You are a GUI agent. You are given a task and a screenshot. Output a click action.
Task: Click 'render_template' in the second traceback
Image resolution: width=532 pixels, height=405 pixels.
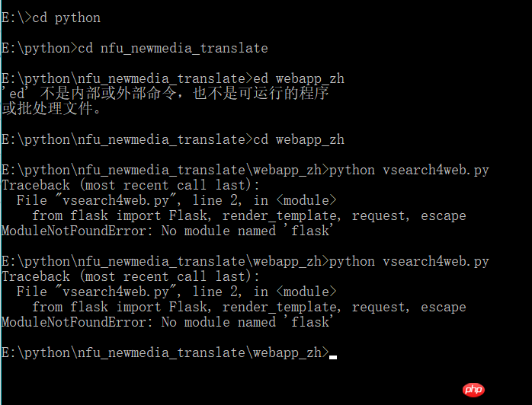click(279, 308)
